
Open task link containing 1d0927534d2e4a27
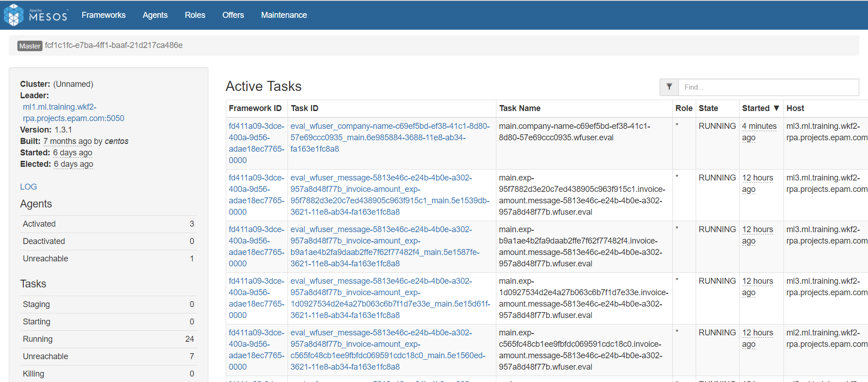pos(390,298)
